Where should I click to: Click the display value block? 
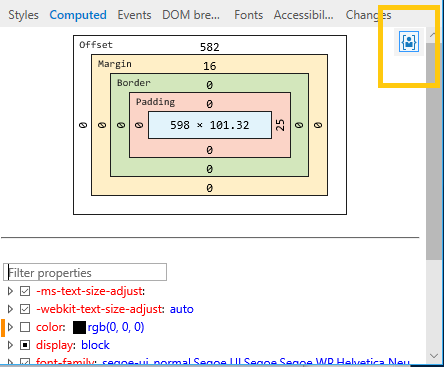(x=95, y=345)
